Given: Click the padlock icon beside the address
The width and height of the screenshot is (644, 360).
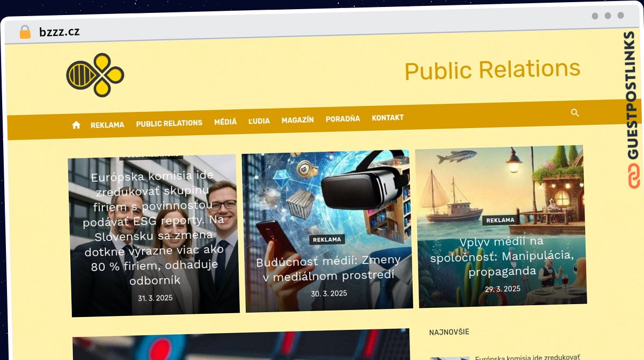Looking at the screenshot, I should click(x=25, y=32).
